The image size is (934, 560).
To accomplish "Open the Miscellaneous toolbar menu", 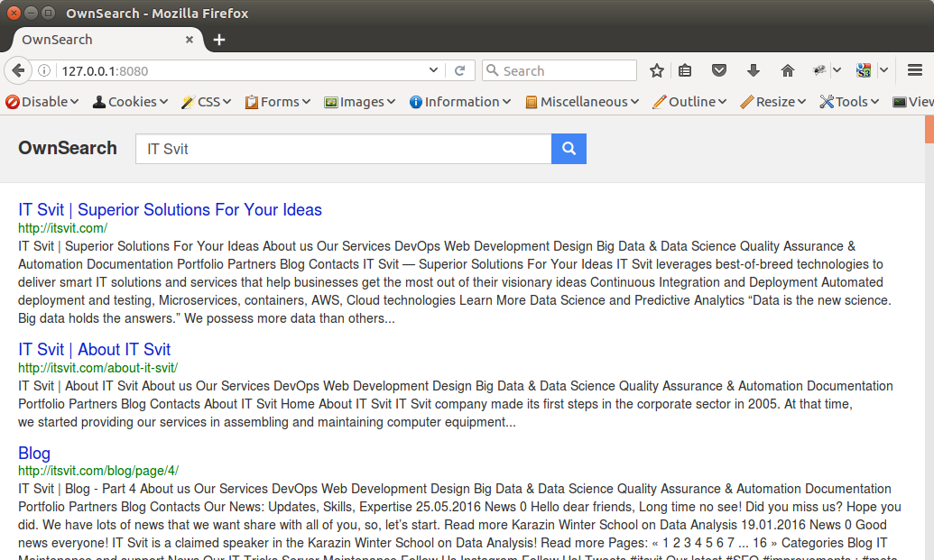I will [x=582, y=102].
